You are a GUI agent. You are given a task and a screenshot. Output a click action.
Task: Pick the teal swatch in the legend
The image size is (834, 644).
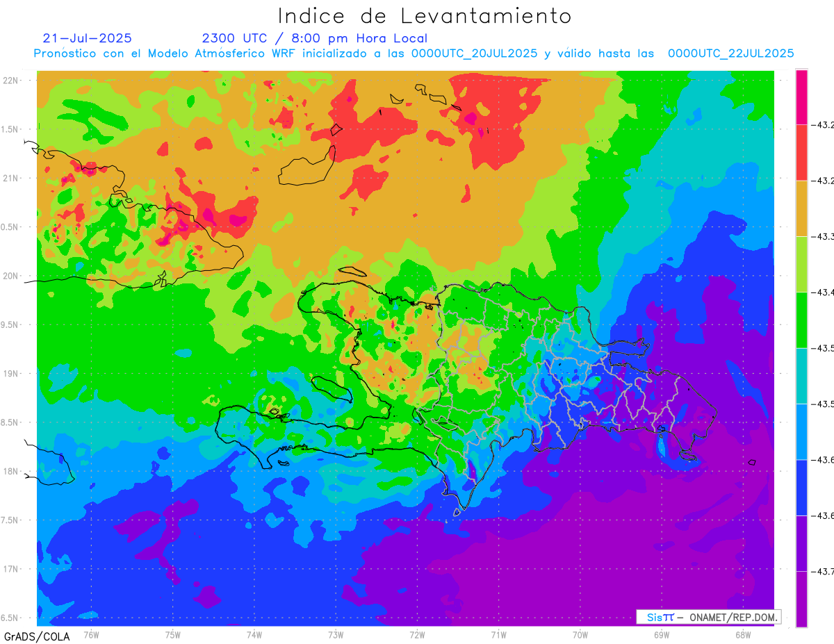coord(801,376)
